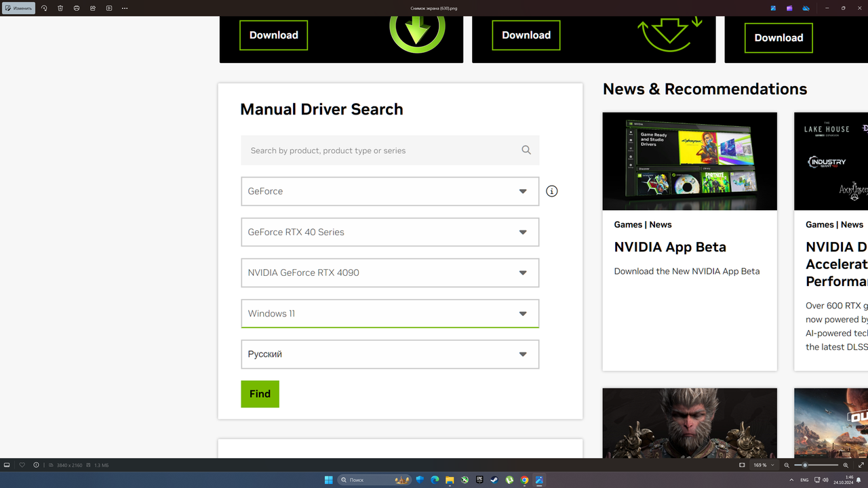The image size is (868, 488).
Task: Click 'Download the New NVIDIA App Beta' text
Action: (x=687, y=271)
